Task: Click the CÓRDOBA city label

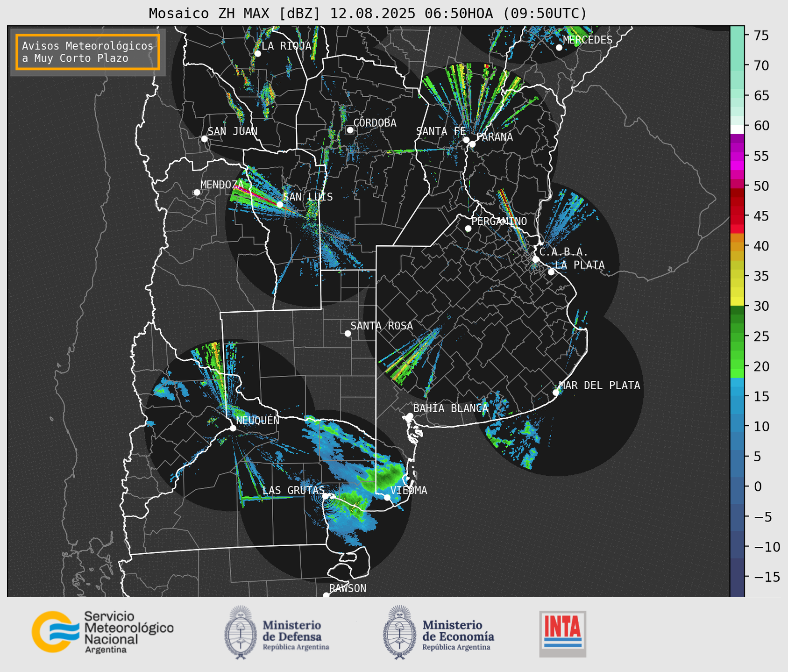Action: tap(375, 123)
